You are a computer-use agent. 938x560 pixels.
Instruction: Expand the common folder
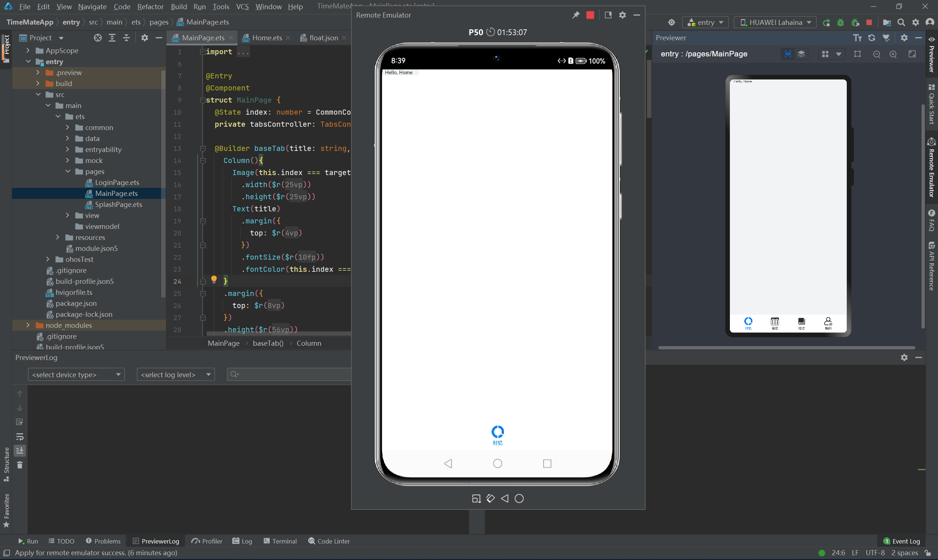coord(68,127)
